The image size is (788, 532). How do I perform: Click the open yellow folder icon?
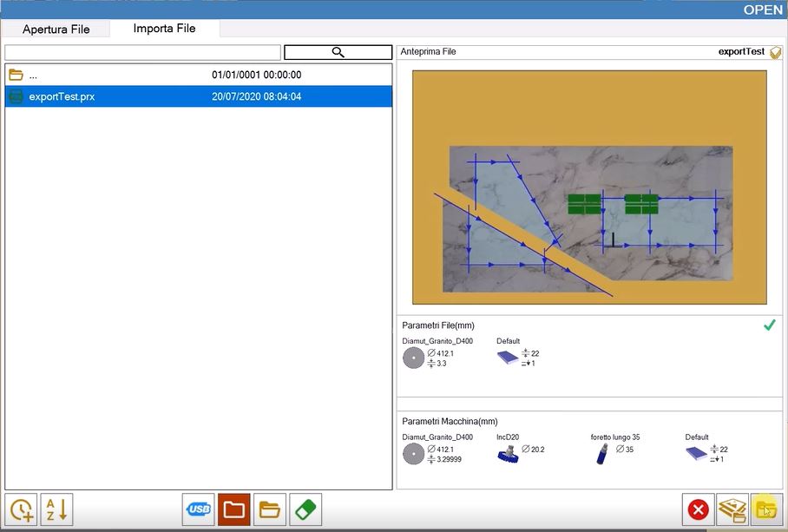pyautogui.click(x=270, y=509)
